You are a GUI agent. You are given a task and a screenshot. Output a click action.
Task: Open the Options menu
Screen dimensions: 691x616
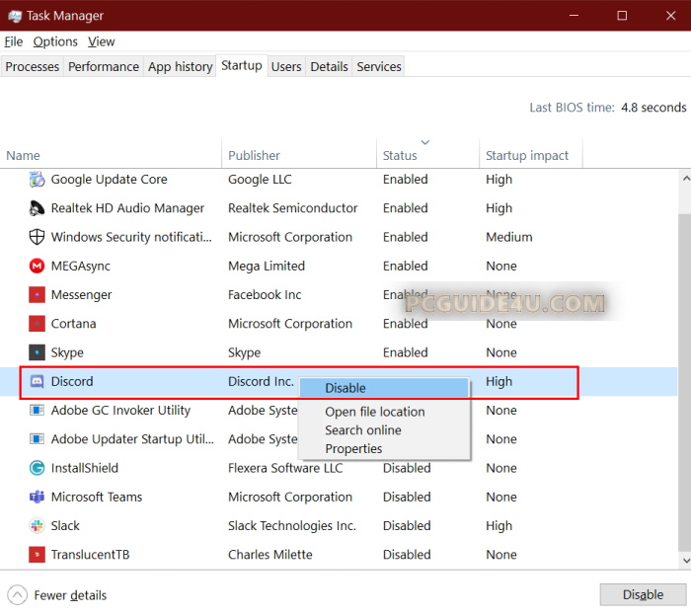point(55,41)
